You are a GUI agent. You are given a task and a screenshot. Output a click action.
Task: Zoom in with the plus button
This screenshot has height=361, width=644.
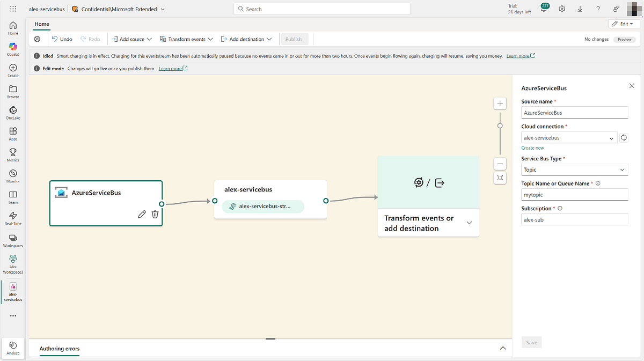pos(500,104)
